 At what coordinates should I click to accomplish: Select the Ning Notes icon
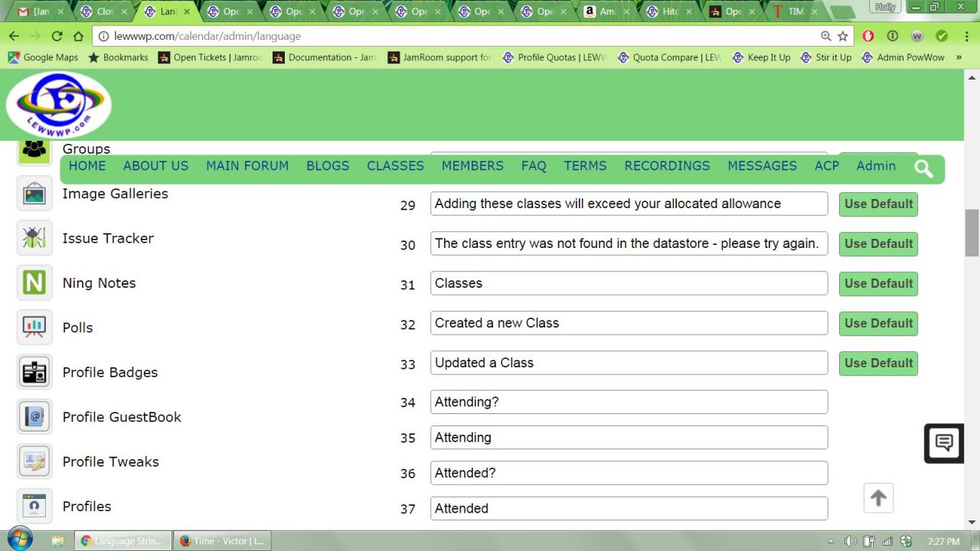point(34,283)
